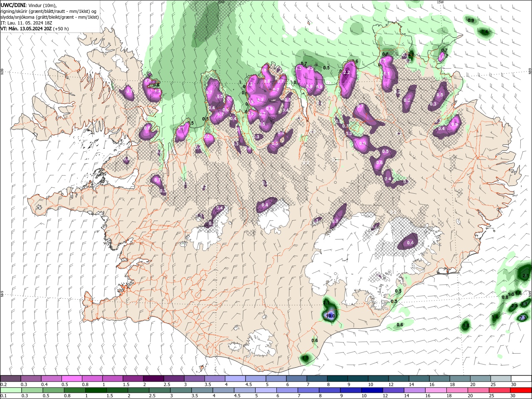Select the dark blue swatch labeled 10 in the bottom legend

tap(371, 390)
